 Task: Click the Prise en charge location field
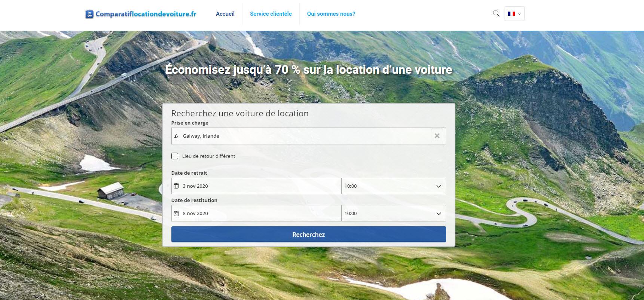tap(308, 136)
